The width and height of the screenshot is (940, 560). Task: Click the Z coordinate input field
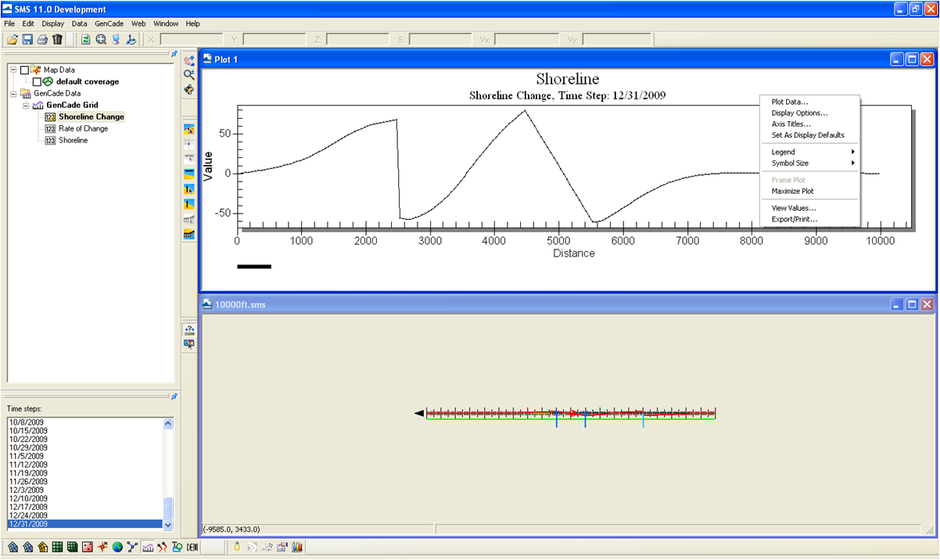point(357,39)
